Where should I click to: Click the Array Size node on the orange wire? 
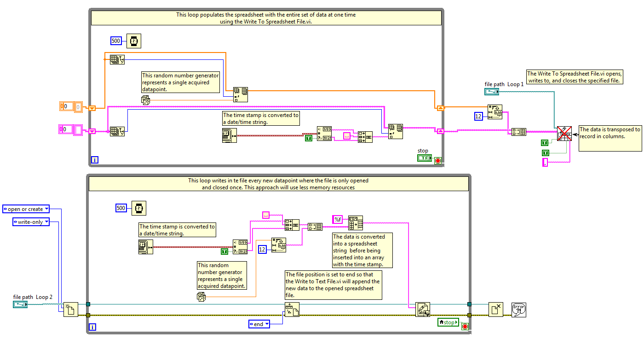[117, 59]
